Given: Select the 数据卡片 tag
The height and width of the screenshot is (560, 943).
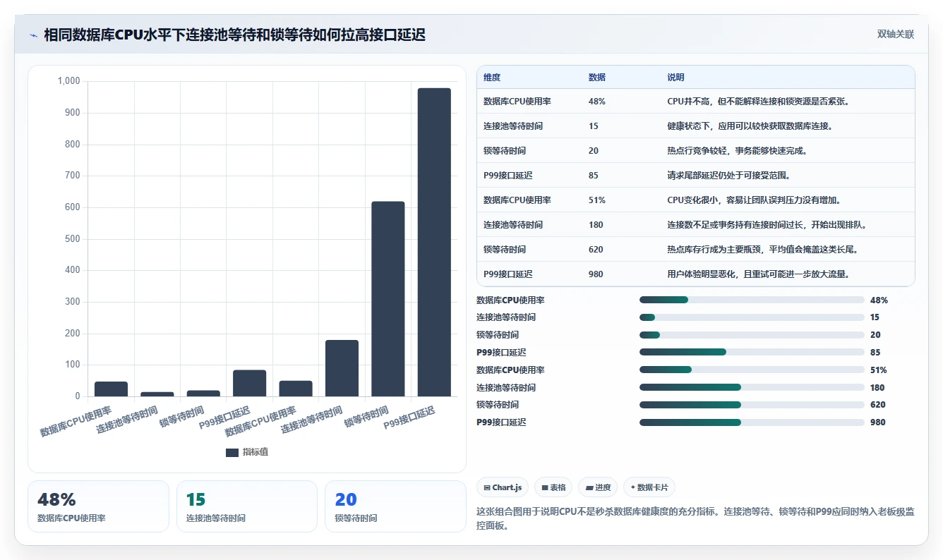Looking at the screenshot, I should click(649, 487).
